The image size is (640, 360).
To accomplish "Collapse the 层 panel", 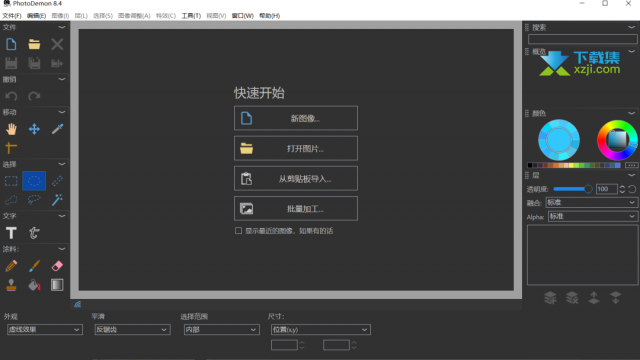I will click(631, 176).
